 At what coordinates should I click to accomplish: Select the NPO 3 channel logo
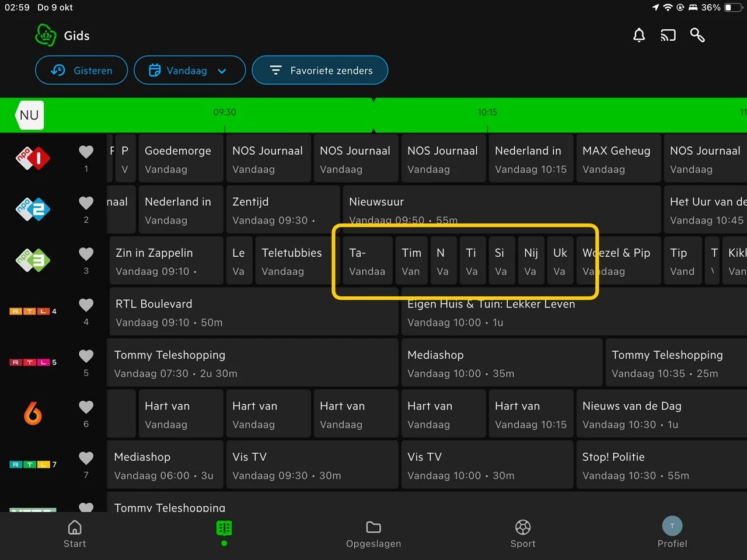pyautogui.click(x=33, y=260)
